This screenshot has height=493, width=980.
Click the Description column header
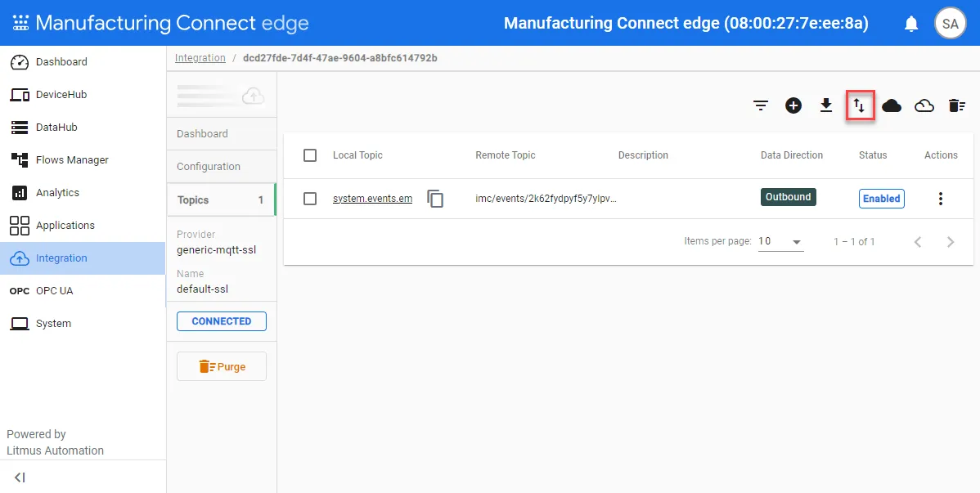(x=643, y=155)
